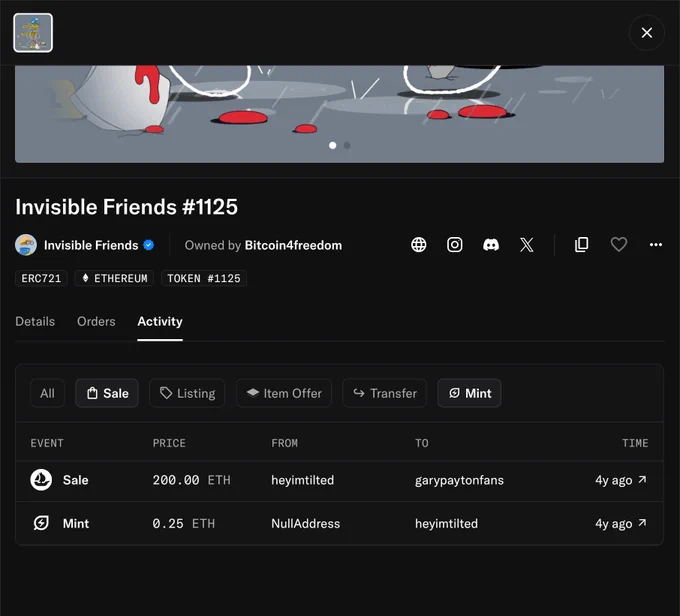Click the EVENT column header
Viewport: 680px width, 616px height.
coord(47,443)
